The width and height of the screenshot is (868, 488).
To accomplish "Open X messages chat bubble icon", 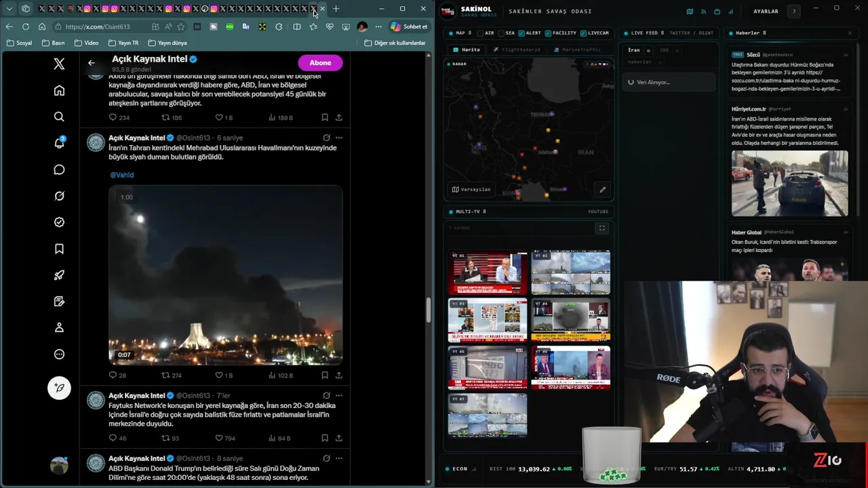I will point(59,169).
